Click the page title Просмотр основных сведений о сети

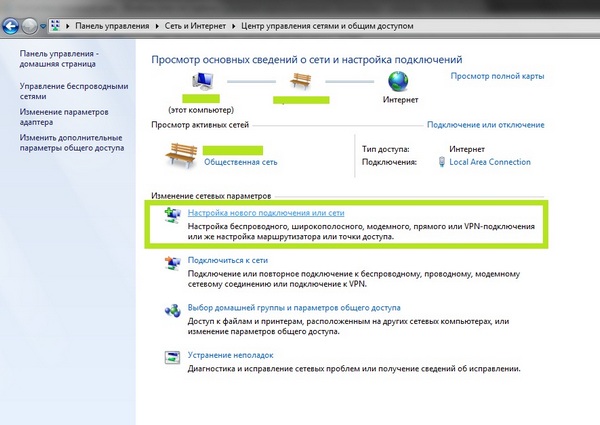click(307, 60)
